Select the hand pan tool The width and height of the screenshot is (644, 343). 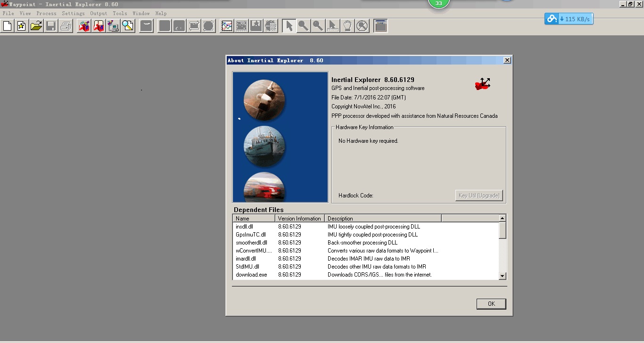(347, 26)
